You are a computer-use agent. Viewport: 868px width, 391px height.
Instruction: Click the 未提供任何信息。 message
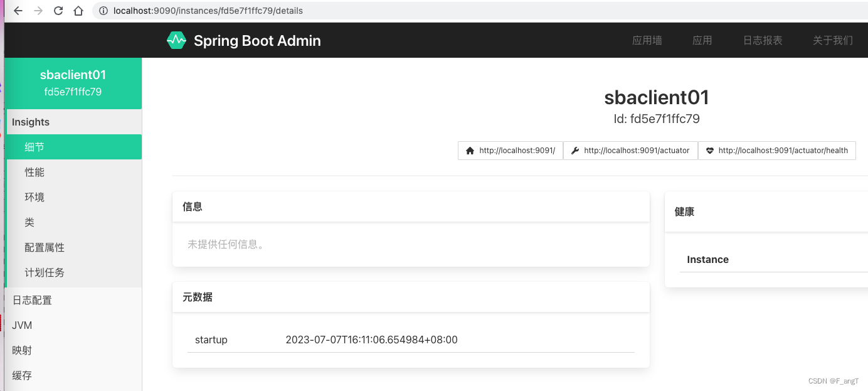point(228,244)
